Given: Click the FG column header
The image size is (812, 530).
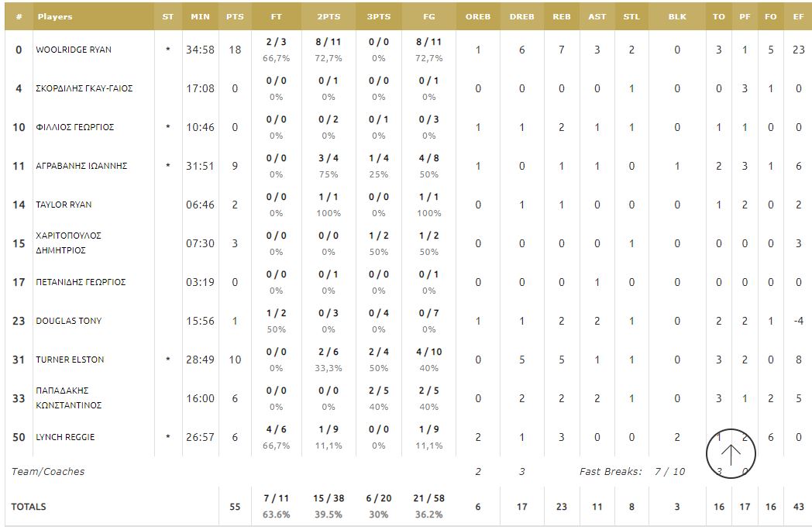Looking at the screenshot, I should tap(428, 16).
